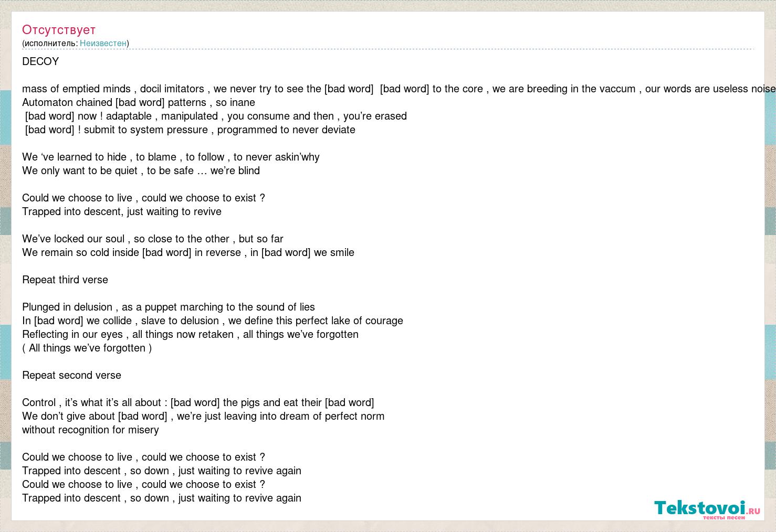
Task: Click the 'without recognition for misery' line
Action: [90, 430]
